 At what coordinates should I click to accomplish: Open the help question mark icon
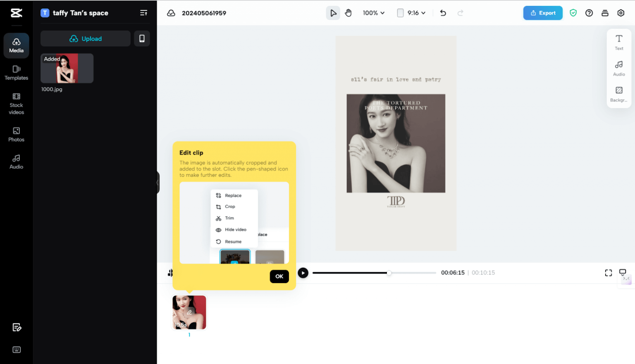point(589,13)
